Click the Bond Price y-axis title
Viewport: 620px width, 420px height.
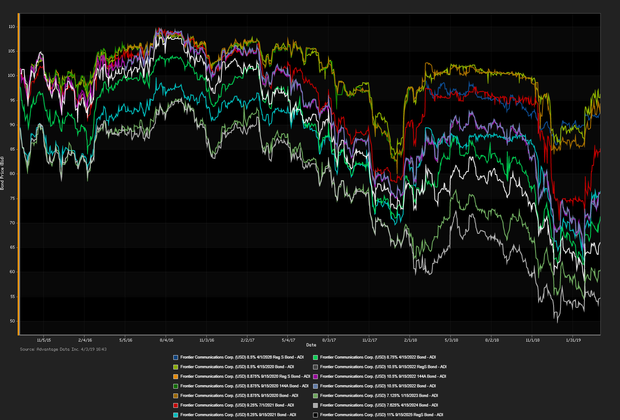(x=2, y=174)
